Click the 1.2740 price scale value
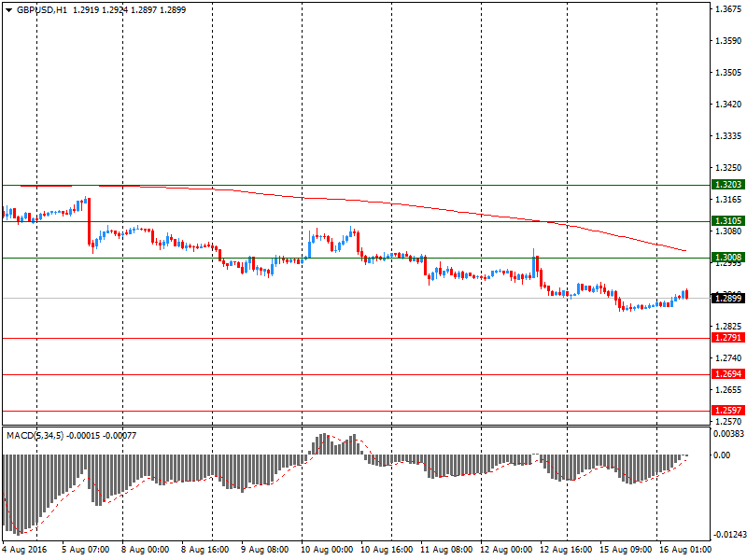Image resolution: width=747 pixels, height=560 pixels. (728, 357)
